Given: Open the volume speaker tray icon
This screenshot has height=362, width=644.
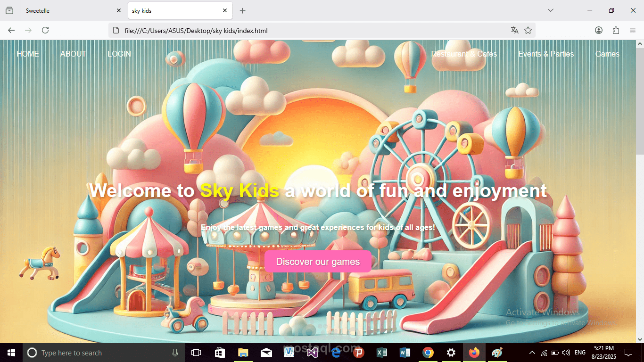Looking at the screenshot, I should pyautogui.click(x=566, y=353).
